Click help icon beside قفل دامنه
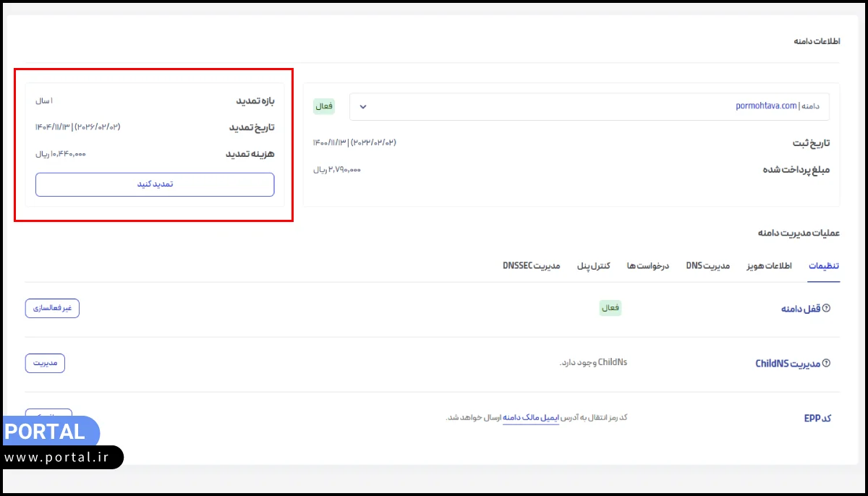 pos(827,308)
